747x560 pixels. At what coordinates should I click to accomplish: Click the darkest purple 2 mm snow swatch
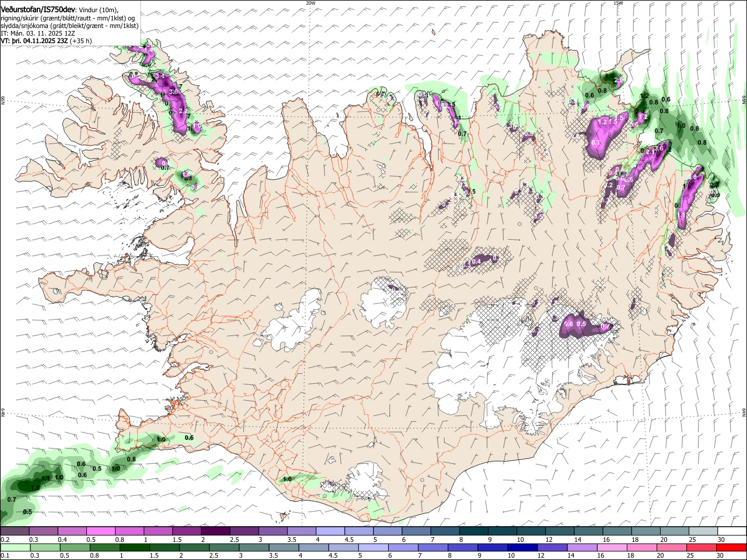(215, 531)
